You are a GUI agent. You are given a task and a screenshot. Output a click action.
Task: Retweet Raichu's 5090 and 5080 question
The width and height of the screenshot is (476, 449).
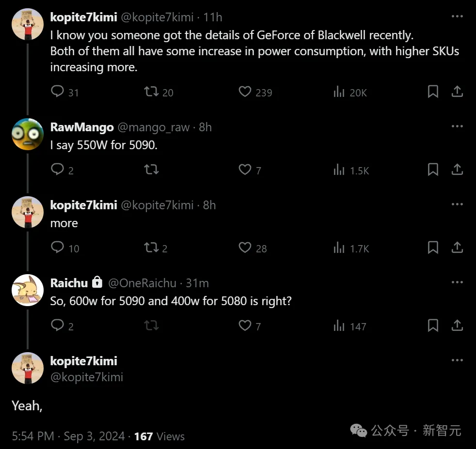[151, 325]
